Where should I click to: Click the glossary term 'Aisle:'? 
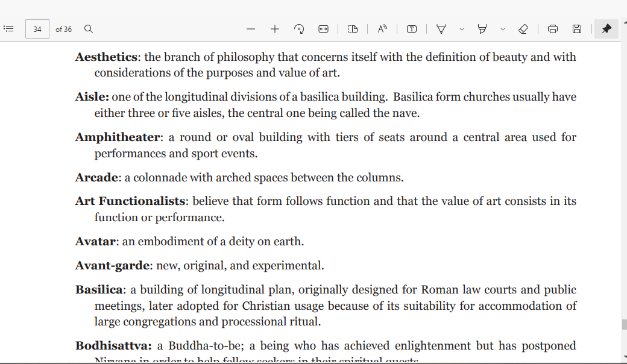pyautogui.click(x=92, y=97)
